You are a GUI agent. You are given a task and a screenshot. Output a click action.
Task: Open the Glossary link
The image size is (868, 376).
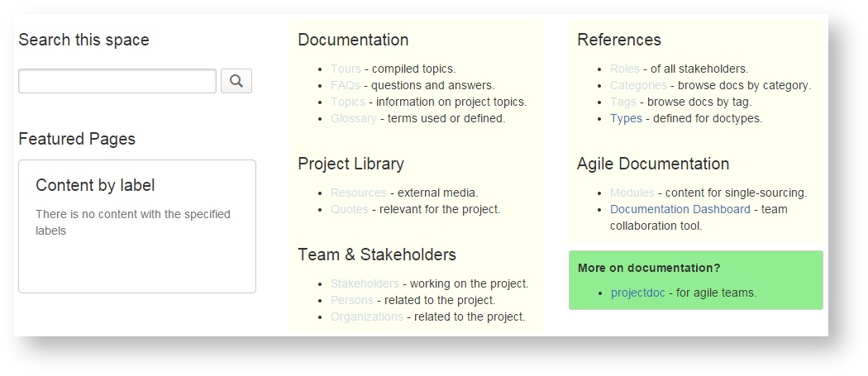[x=354, y=118]
